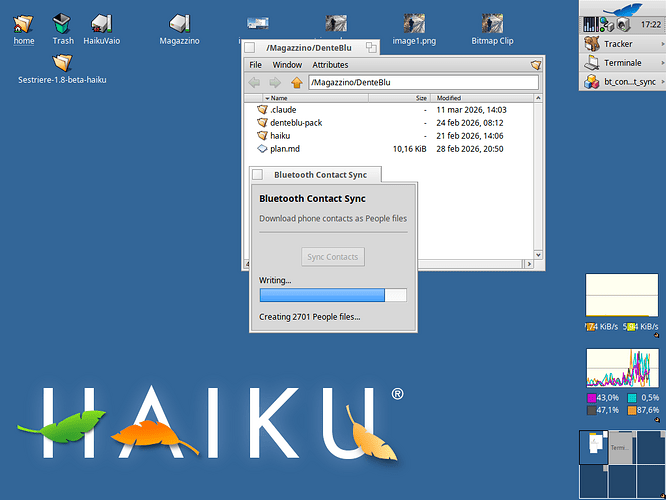Open the Trash desktop icon

point(63,24)
